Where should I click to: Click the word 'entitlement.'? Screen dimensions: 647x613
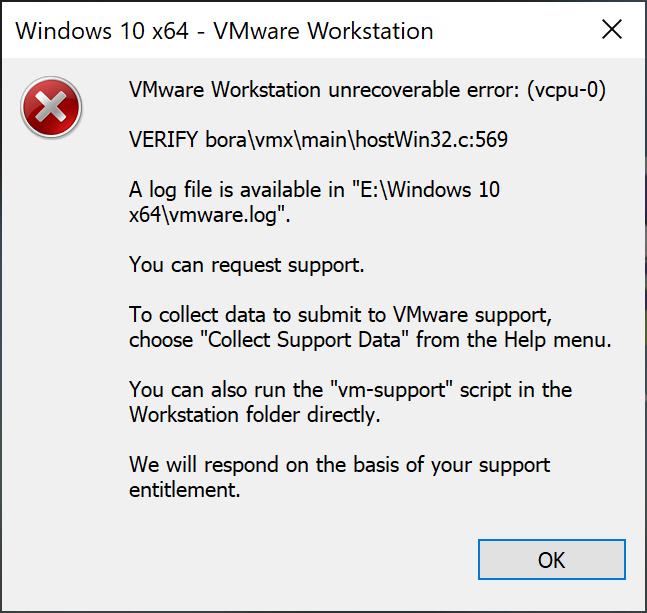tap(184, 490)
